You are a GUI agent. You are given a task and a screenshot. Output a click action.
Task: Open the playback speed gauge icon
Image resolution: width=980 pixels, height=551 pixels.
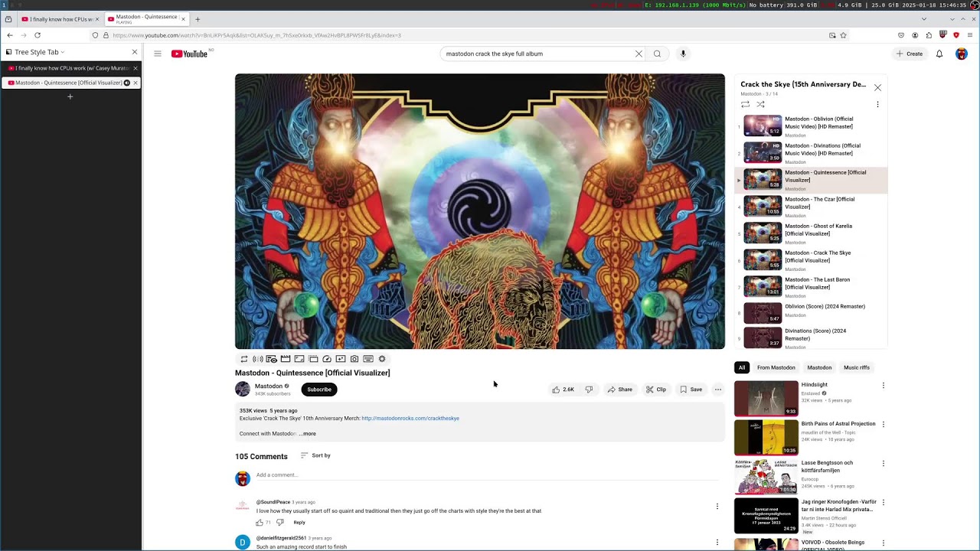click(x=327, y=359)
